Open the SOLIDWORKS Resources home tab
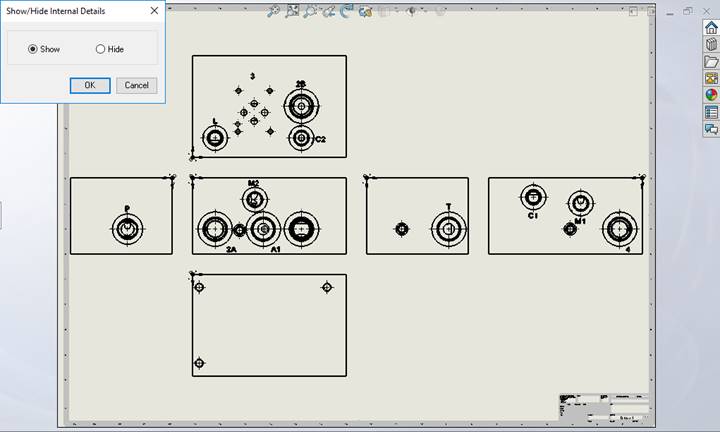720x432 pixels. coord(711,27)
